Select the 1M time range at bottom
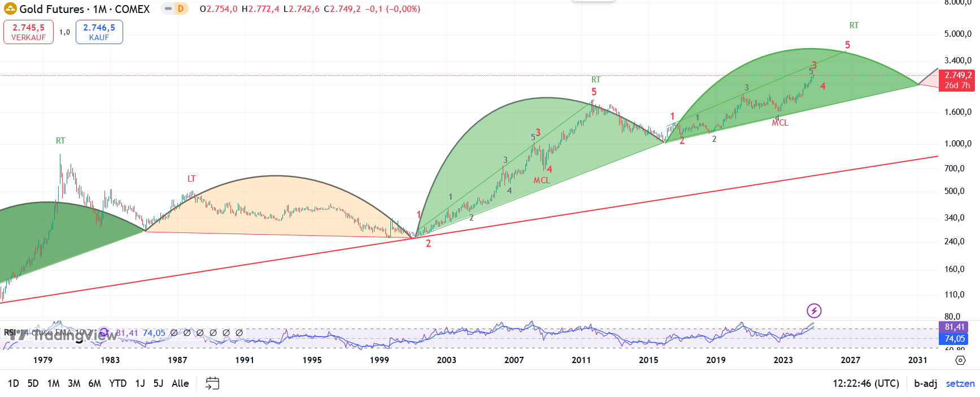980x397 pixels. [x=54, y=383]
